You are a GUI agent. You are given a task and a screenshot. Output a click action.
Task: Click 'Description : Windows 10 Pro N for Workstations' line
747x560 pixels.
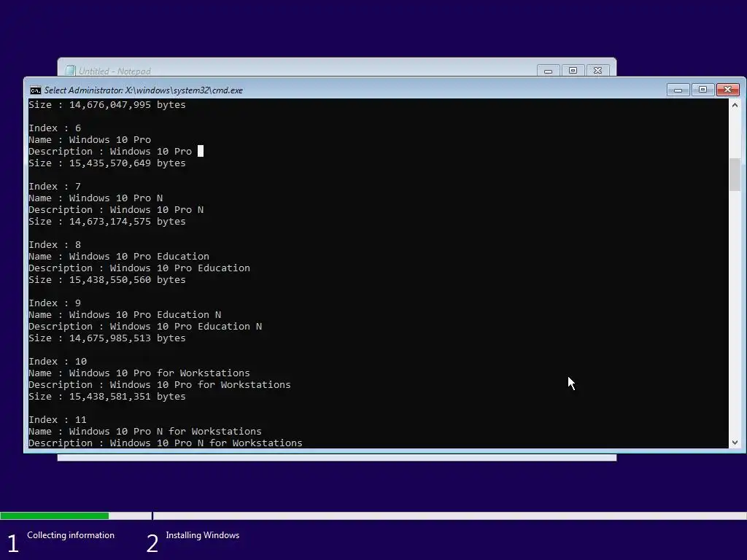(166, 443)
